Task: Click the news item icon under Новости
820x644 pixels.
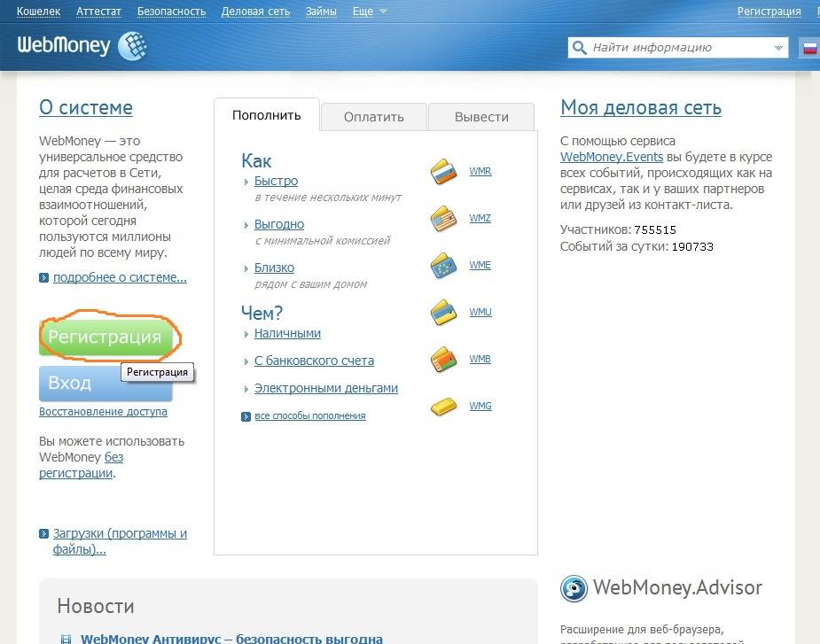Action: [x=66, y=639]
